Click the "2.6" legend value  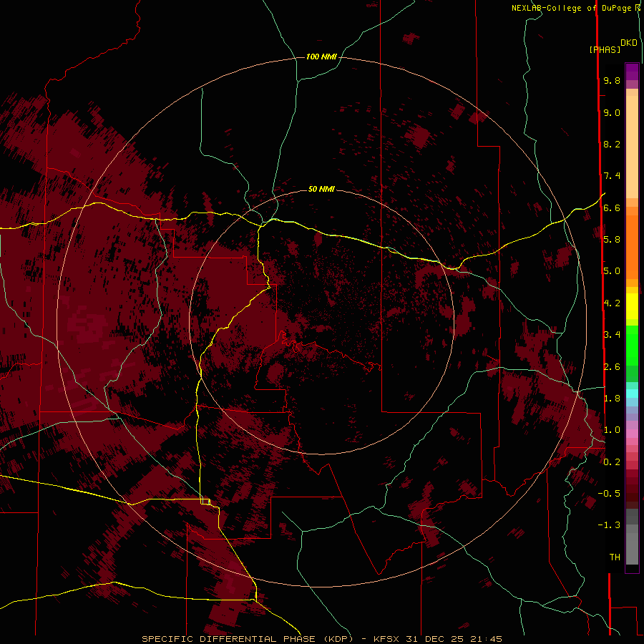pyautogui.click(x=612, y=367)
